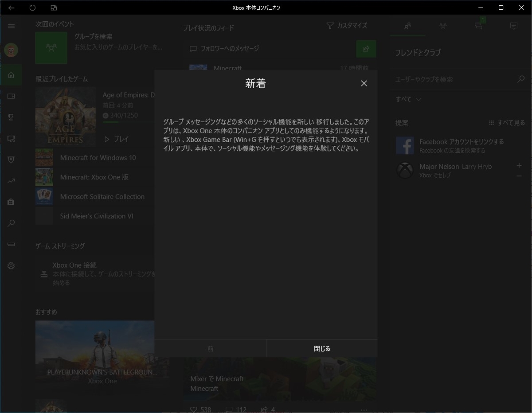Open My Games icon in sidebar
532x413 pixels.
point(11,96)
